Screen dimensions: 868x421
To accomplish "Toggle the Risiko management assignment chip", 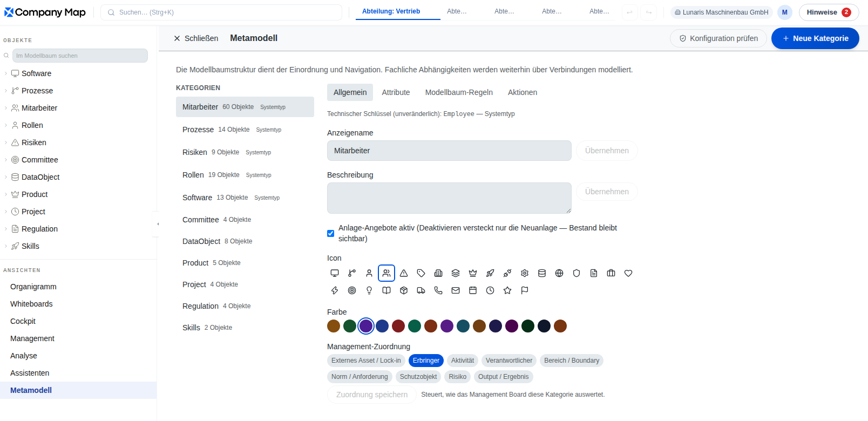I will click(x=457, y=377).
